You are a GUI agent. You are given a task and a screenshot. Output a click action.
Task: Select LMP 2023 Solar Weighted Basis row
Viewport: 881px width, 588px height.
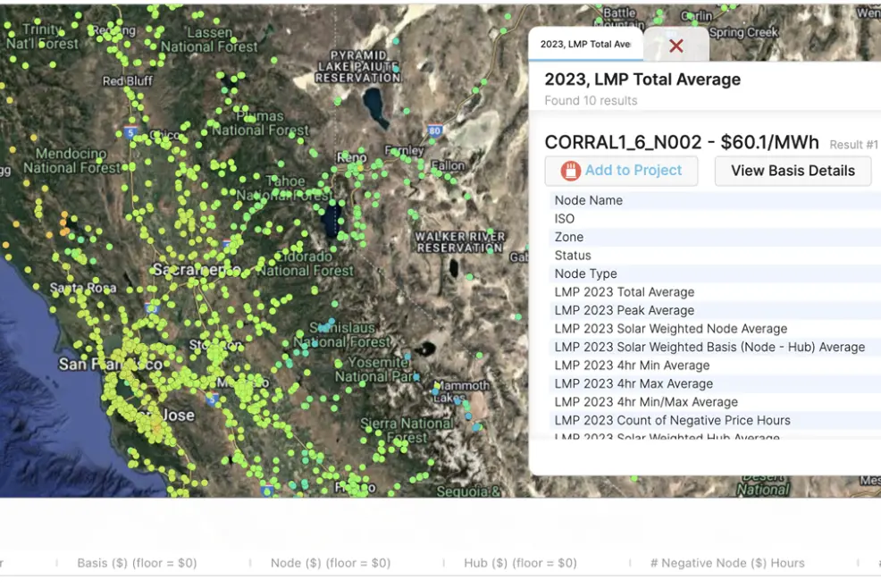coord(715,348)
